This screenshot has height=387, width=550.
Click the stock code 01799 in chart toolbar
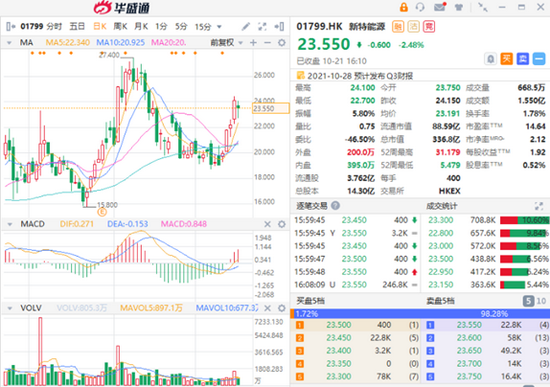[32, 26]
